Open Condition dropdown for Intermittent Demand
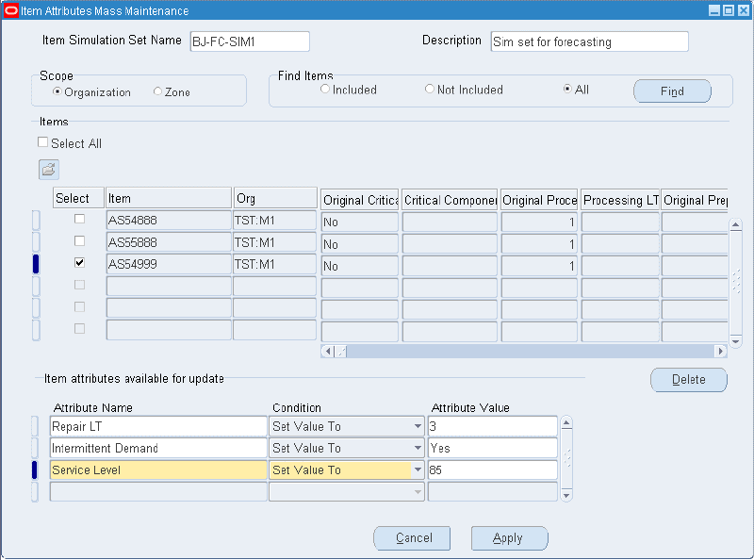Viewport: 754px width, 560px height. click(418, 448)
